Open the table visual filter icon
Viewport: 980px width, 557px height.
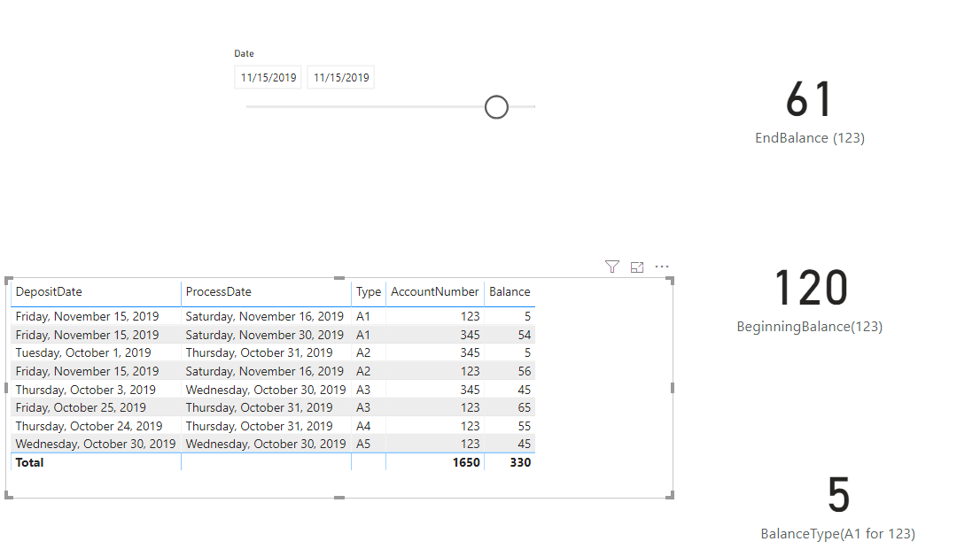click(x=612, y=267)
